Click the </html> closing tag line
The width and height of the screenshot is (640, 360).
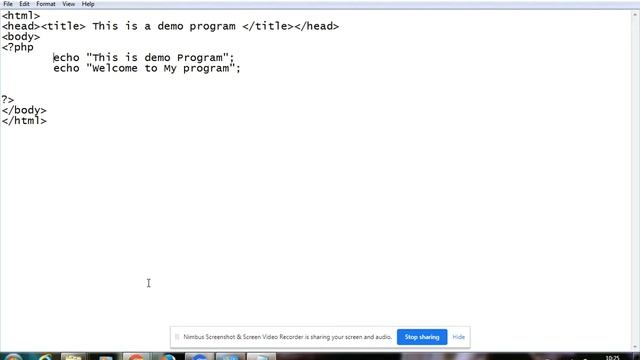click(24, 121)
